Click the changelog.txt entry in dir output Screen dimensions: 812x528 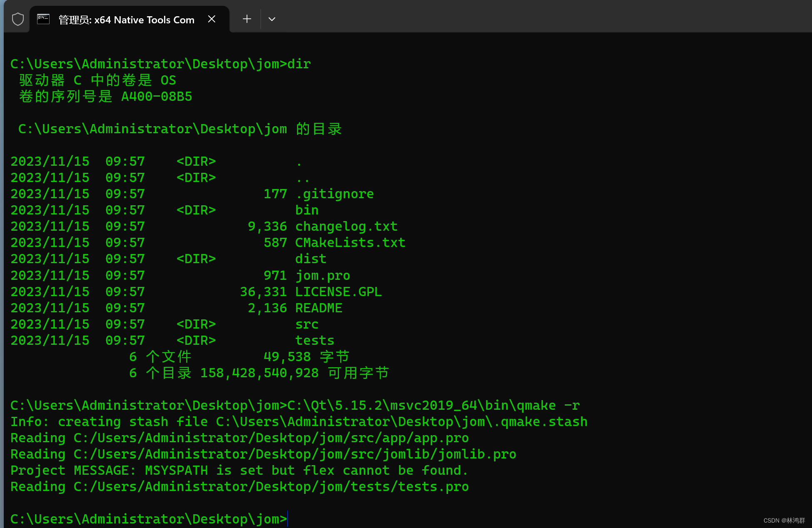point(346,227)
